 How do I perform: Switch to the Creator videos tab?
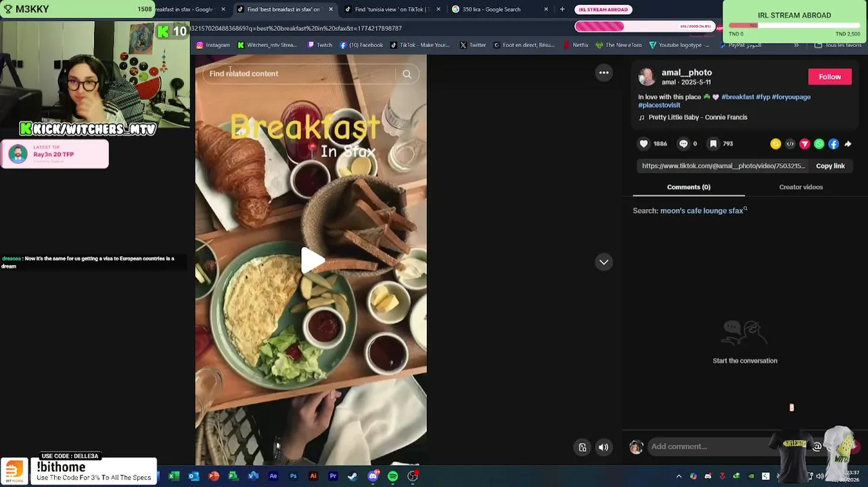(x=801, y=187)
